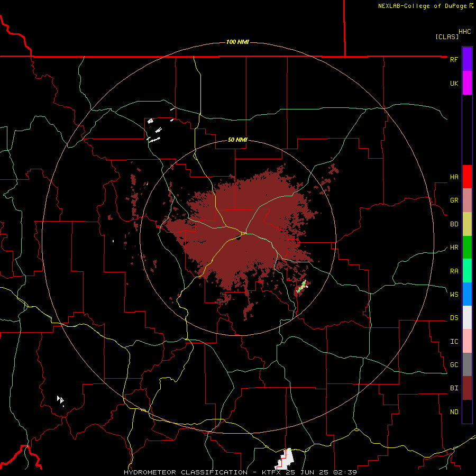Select the GR pink-brown legend swatch

point(467,200)
